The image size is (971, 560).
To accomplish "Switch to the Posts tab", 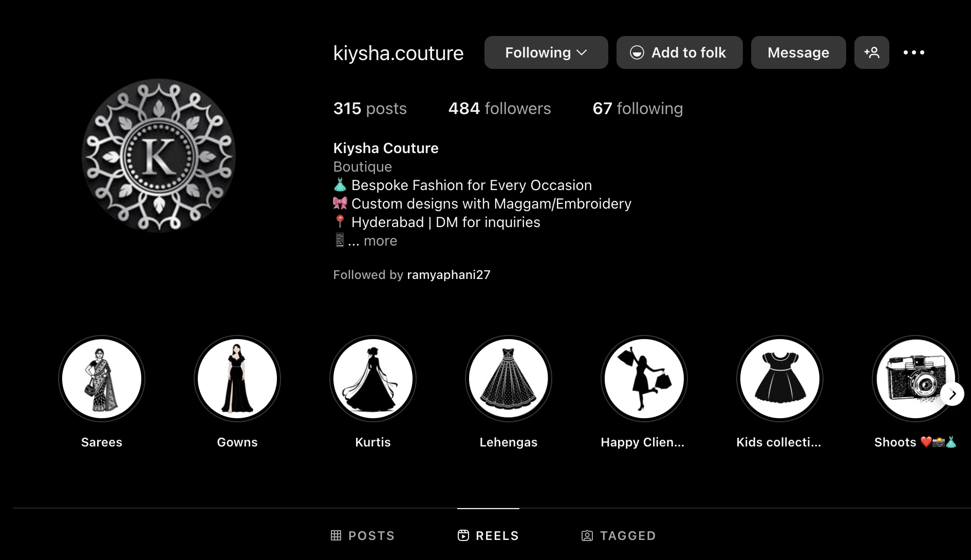I will [x=363, y=535].
